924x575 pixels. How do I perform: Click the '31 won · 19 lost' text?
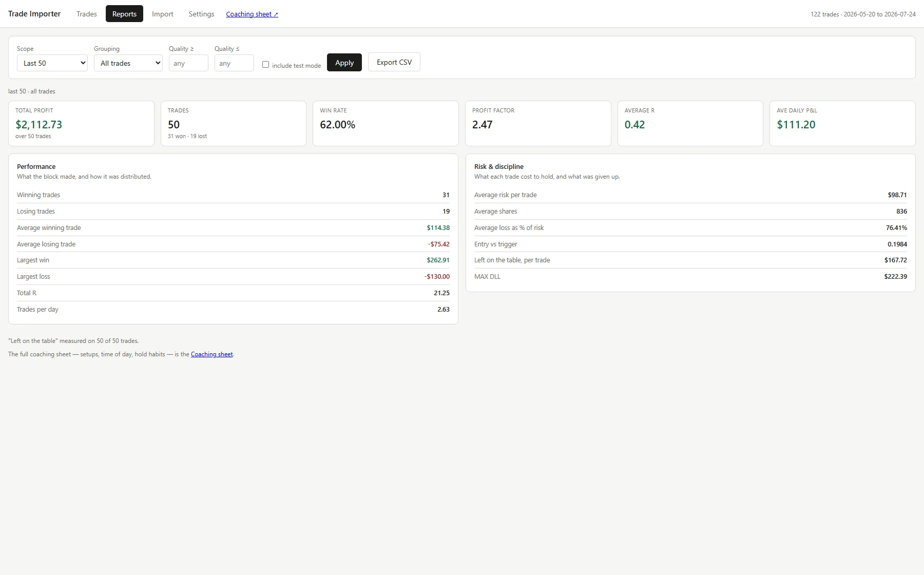point(187,136)
